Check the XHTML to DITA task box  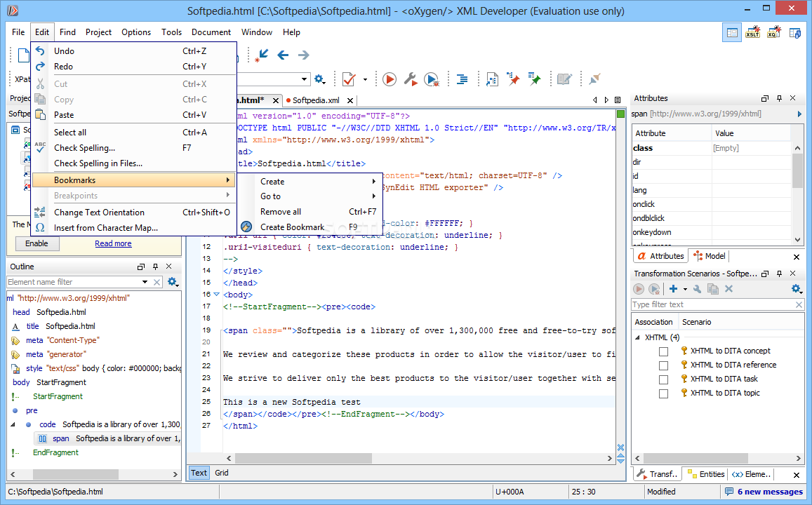[x=663, y=379]
